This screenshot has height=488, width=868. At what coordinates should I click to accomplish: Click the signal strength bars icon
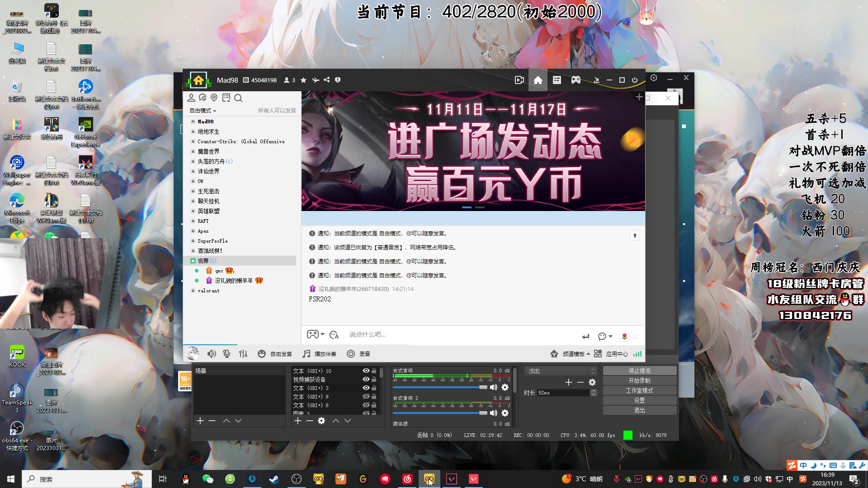[637, 354]
